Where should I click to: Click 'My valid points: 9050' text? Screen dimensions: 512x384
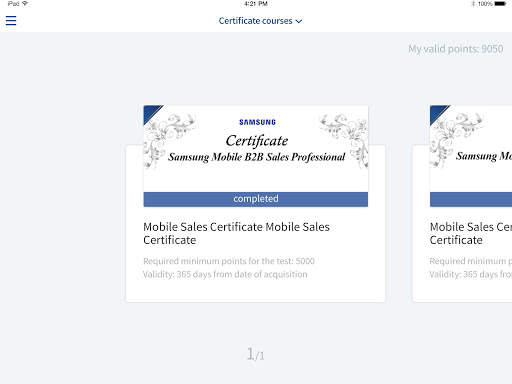(456, 49)
